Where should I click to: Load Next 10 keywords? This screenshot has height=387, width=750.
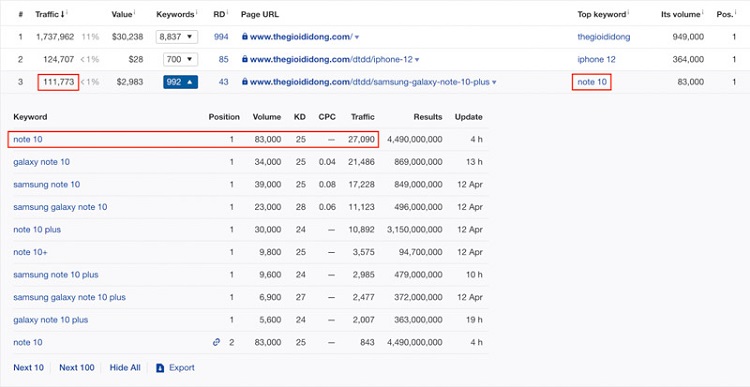(x=28, y=367)
